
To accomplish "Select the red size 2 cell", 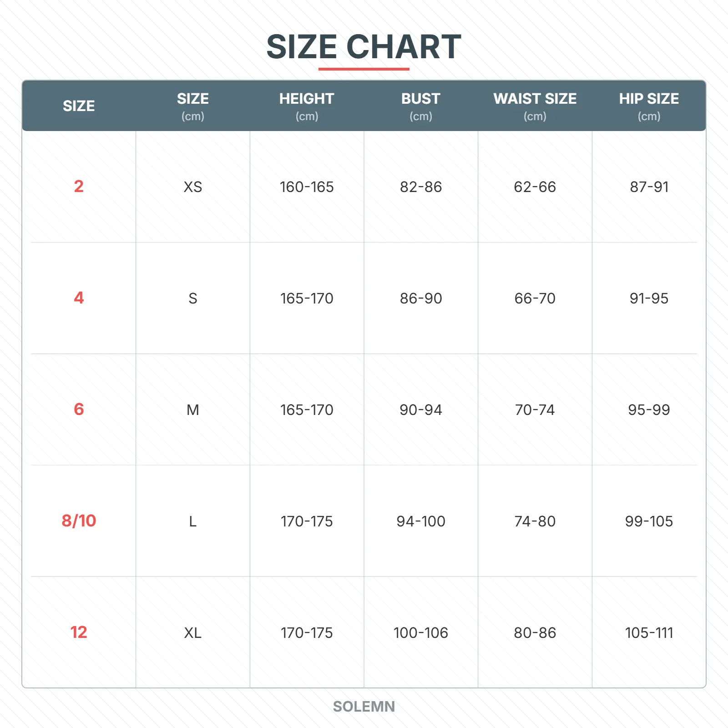I will tap(79, 186).
